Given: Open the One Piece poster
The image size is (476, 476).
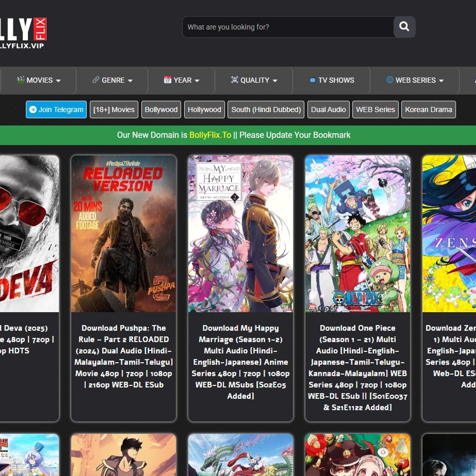Looking at the screenshot, I should (x=358, y=234).
